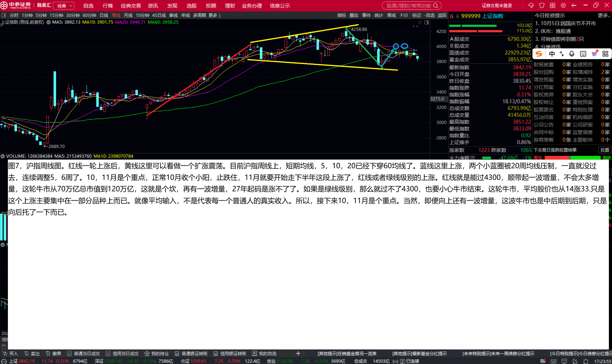Click the 返回 button

pyautogui.click(x=442, y=15)
